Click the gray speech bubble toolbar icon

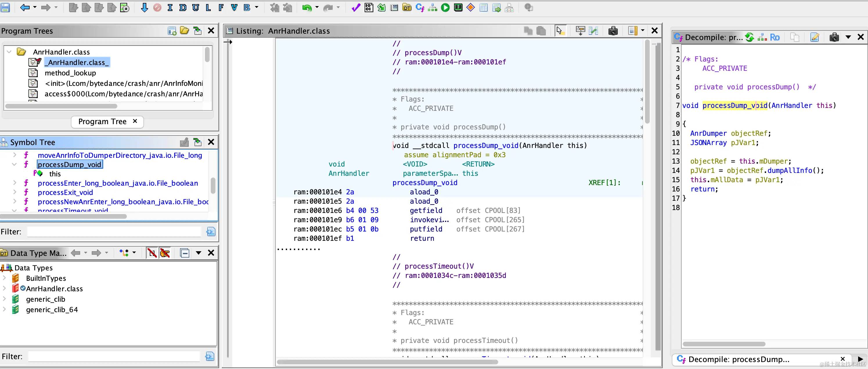click(529, 8)
